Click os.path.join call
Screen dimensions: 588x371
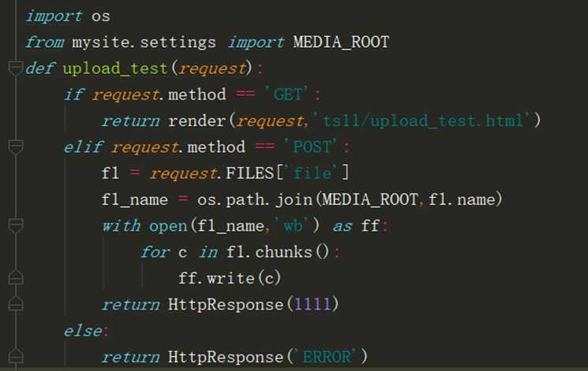coord(255,200)
